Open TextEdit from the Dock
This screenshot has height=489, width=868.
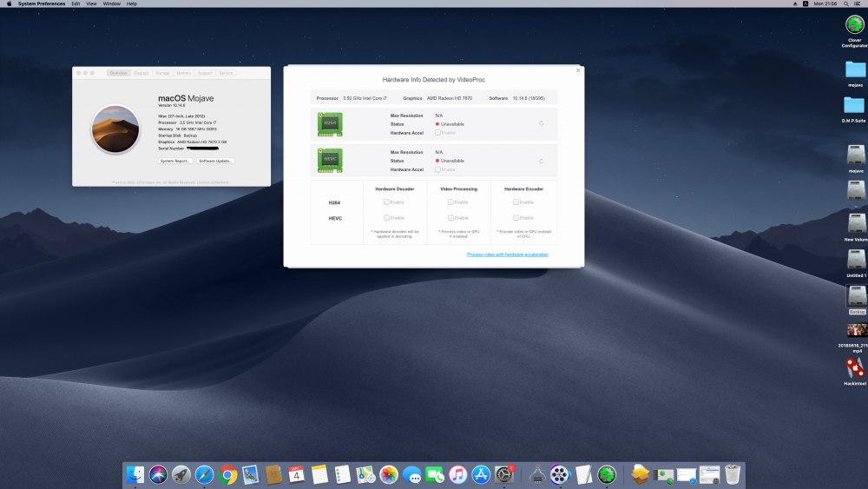(583, 474)
